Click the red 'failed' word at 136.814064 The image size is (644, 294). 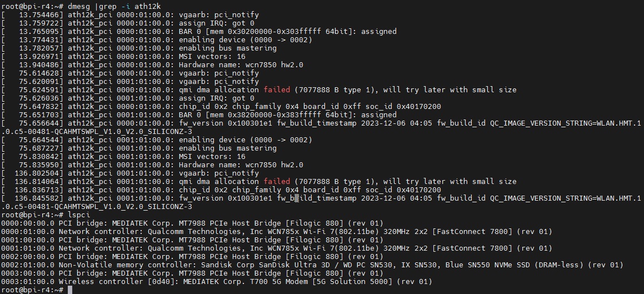(277, 182)
